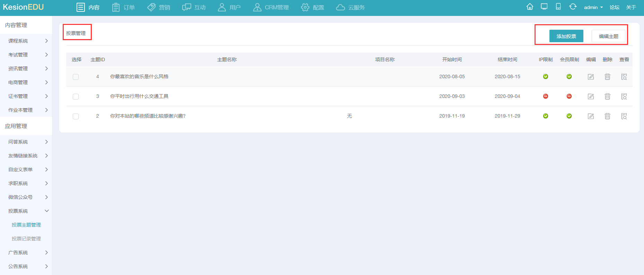Edit the music style vote topic
This screenshot has width=644, height=275.
[x=591, y=77]
